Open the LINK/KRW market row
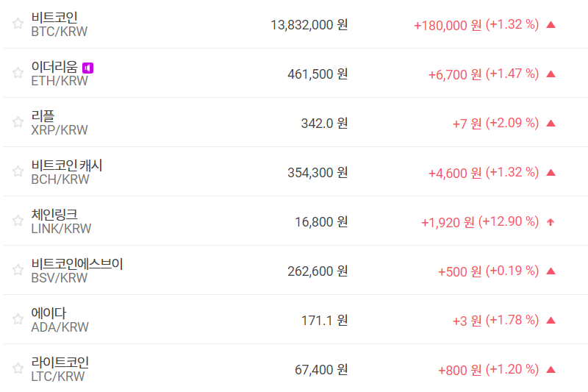 point(61,229)
